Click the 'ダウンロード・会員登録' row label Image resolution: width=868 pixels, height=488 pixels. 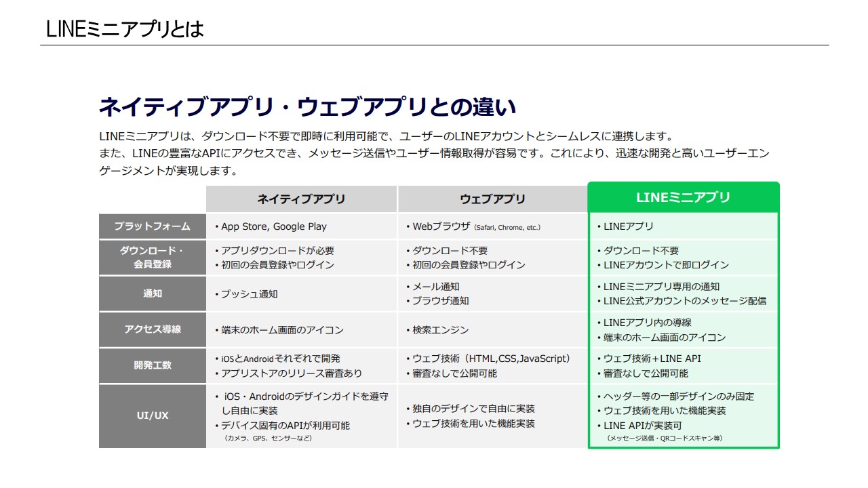click(x=152, y=258)
